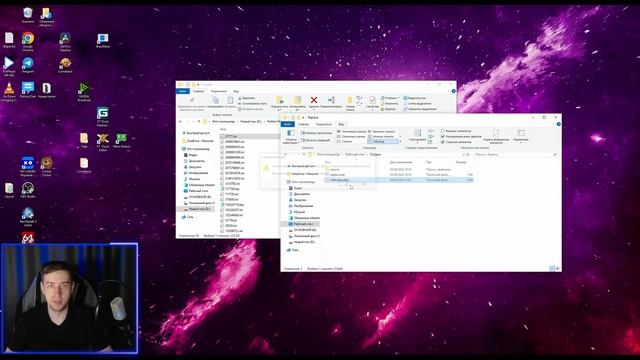Open the Options dropdown arrow in front ribbon
Viewport: 640px width, 360px height.
[521, 143]
